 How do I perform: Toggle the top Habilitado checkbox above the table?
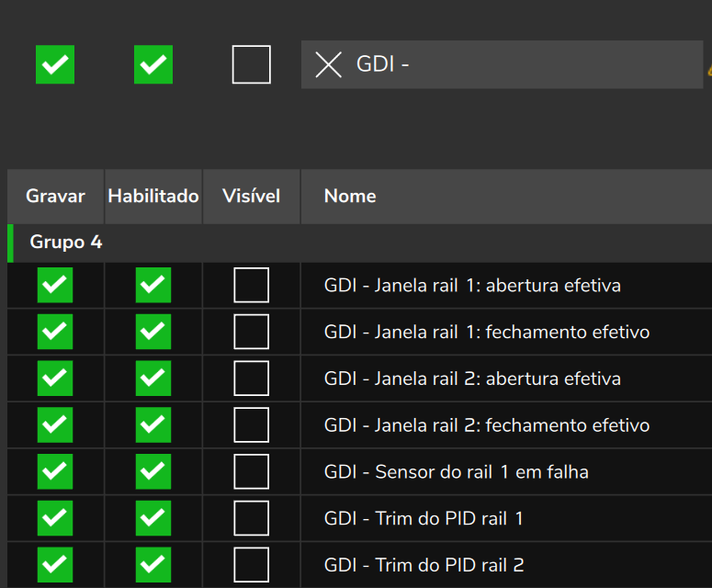coord(153,64)
